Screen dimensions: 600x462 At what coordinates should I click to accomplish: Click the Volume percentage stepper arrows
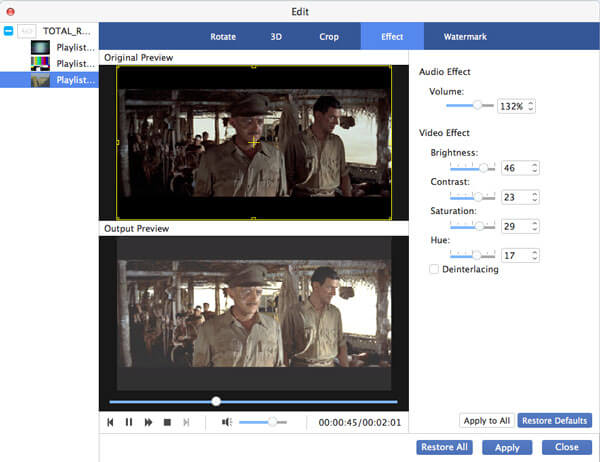(531, 106)
